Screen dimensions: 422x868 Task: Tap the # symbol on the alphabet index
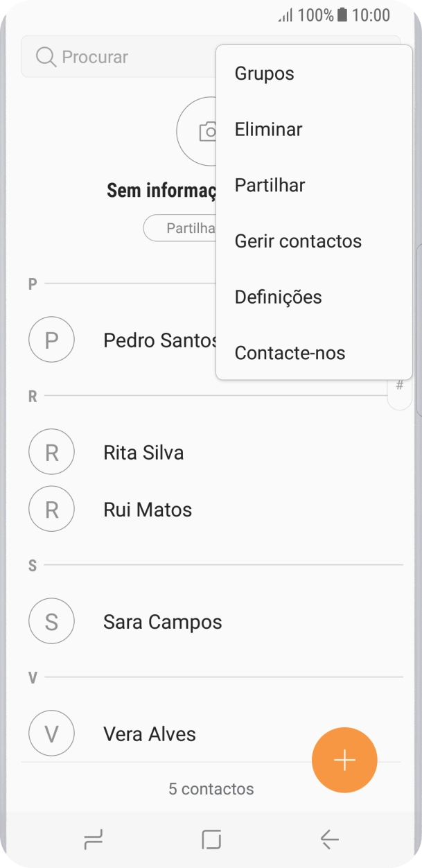pyautogui.click(x=400, y=385)
